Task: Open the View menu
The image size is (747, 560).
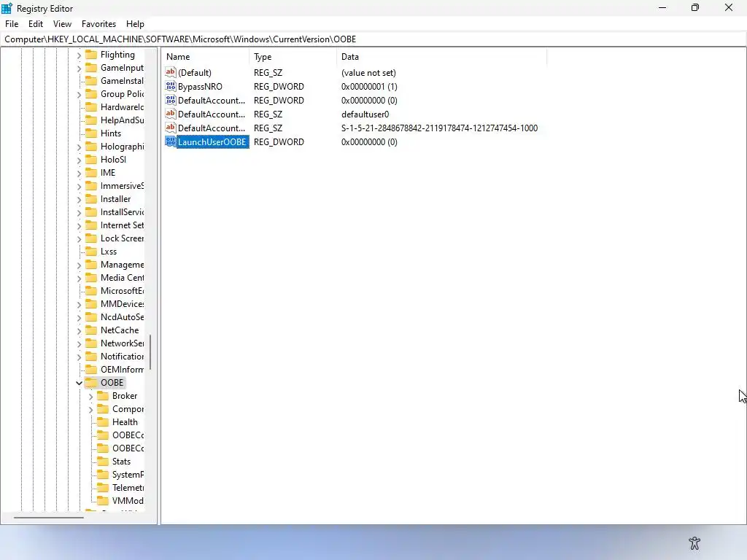Action: [x=63, y=24]
